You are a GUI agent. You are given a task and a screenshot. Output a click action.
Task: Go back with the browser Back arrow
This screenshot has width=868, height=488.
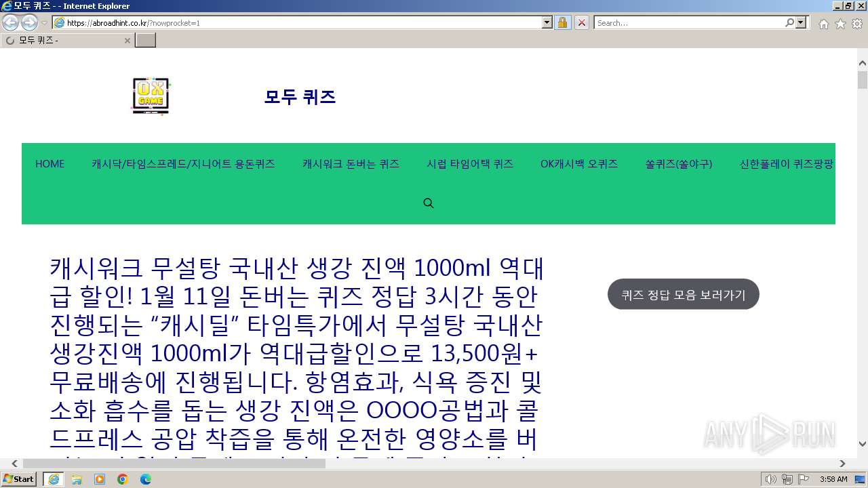click(11, 22)
